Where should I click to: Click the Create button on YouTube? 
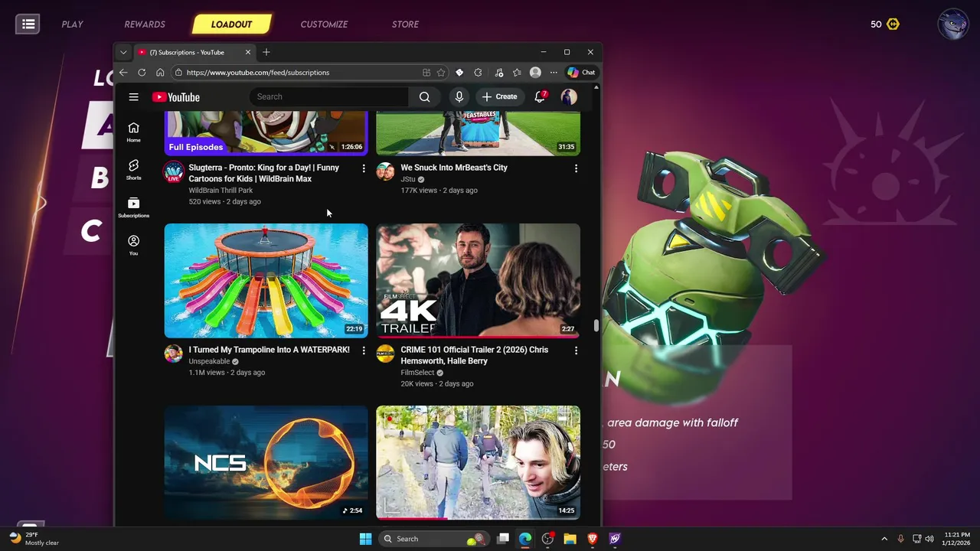coord(499,97)
